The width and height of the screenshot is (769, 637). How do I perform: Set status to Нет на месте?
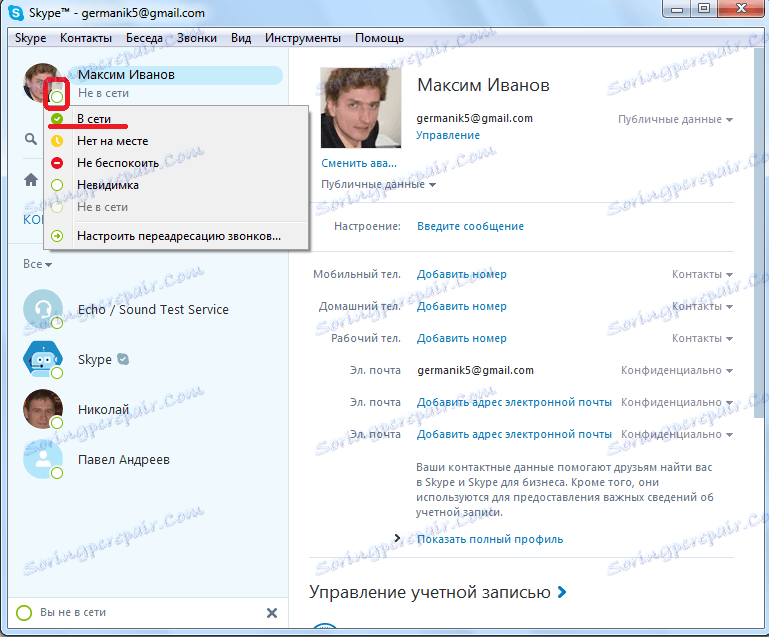[x=176, y=141]
